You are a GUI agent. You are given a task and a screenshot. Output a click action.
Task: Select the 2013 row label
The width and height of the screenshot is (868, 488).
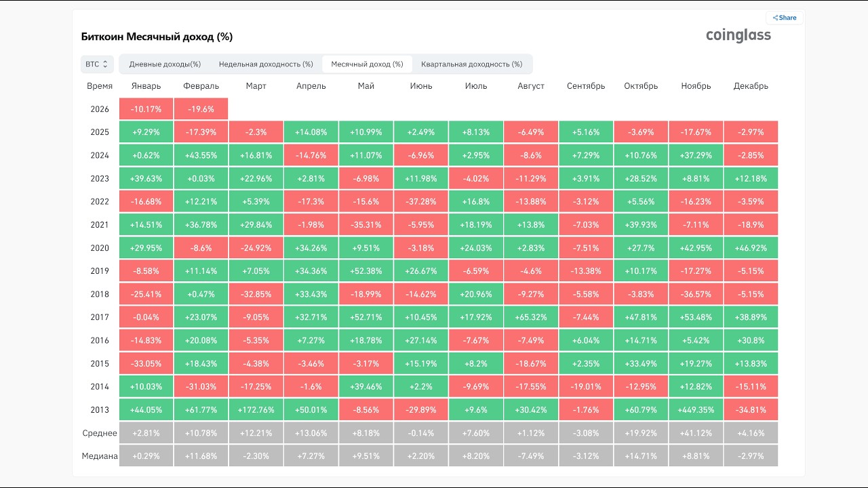100,409
